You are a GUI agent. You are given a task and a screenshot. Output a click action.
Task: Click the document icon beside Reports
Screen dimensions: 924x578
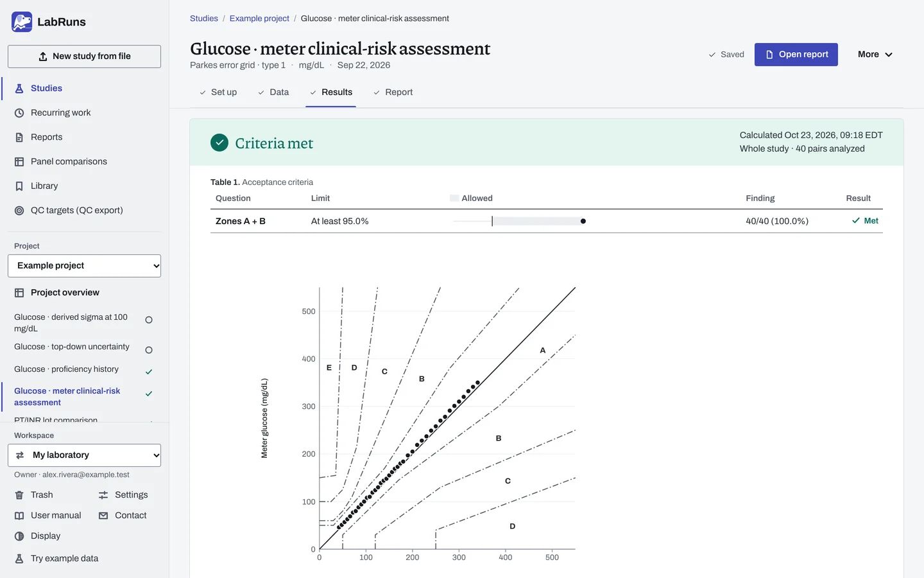click(19, 137)
